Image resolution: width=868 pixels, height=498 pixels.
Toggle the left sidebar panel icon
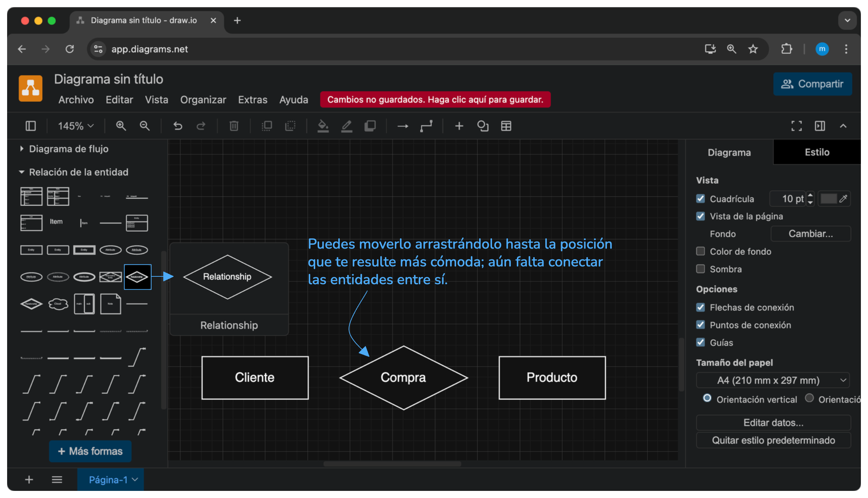tap(31, 126)
